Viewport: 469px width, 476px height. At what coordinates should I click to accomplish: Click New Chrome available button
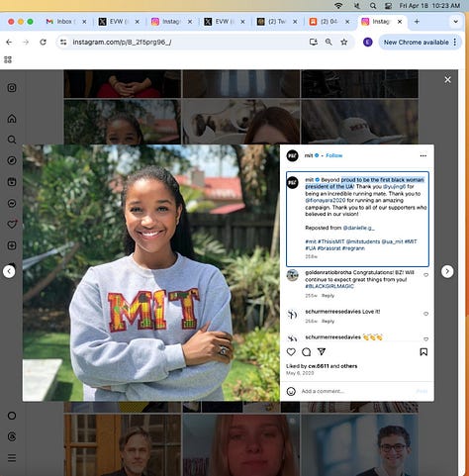coord(416,43)
